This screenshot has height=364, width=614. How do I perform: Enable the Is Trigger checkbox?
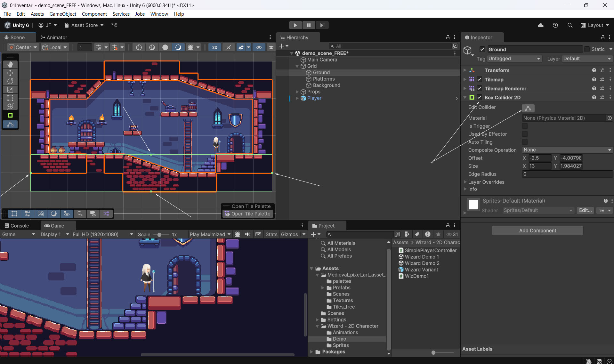tap(525, 126)
